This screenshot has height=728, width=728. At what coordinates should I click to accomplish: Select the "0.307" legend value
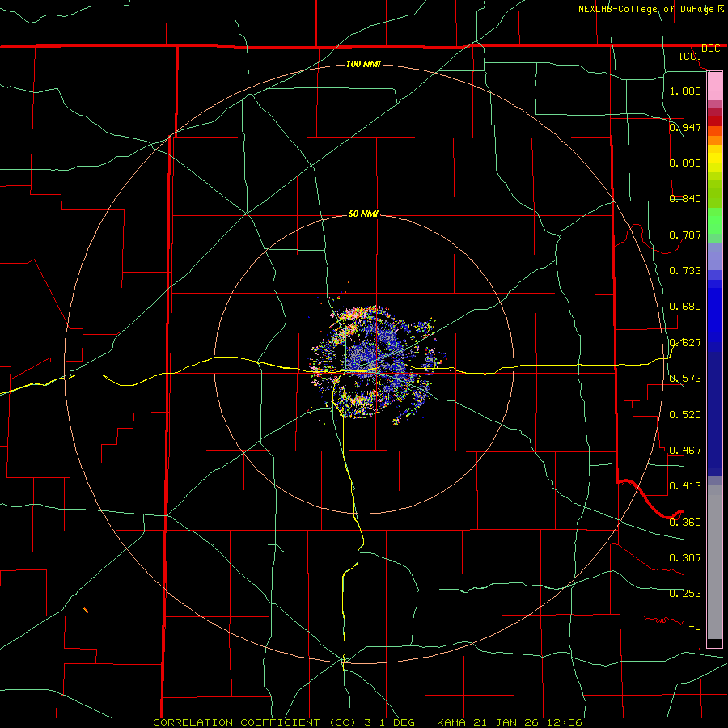tap(685, 558)
